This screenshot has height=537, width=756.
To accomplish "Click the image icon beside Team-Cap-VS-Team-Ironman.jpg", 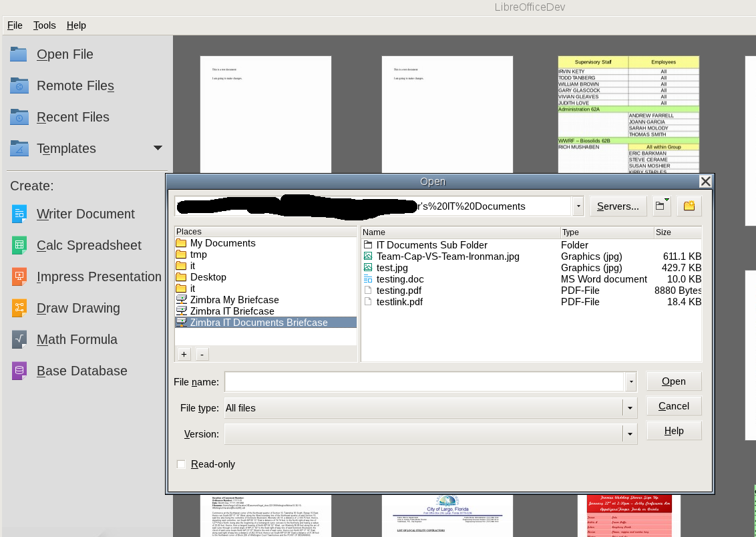I will coord(368,256).
